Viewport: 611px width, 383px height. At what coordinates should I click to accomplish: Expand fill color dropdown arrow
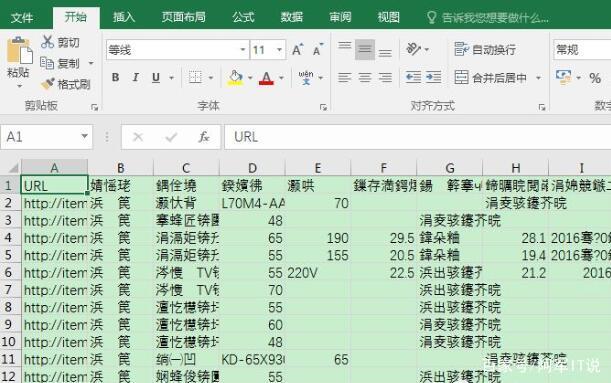point(250,78)
